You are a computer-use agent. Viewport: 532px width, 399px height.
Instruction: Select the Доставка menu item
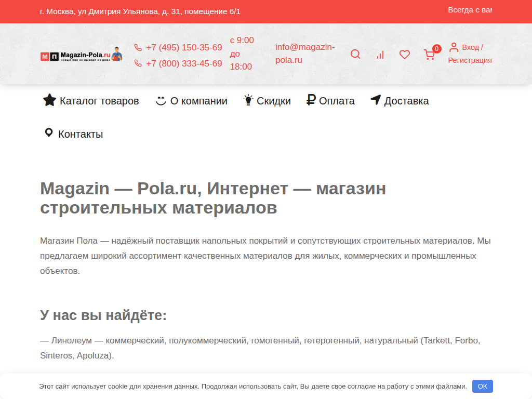point(406,100)
